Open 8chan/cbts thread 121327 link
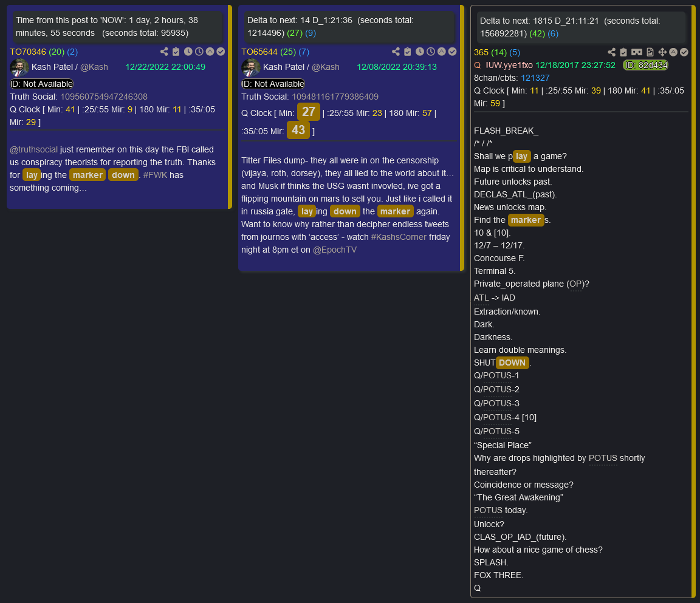This screenshot has width=700, height=603. [535, 78]
